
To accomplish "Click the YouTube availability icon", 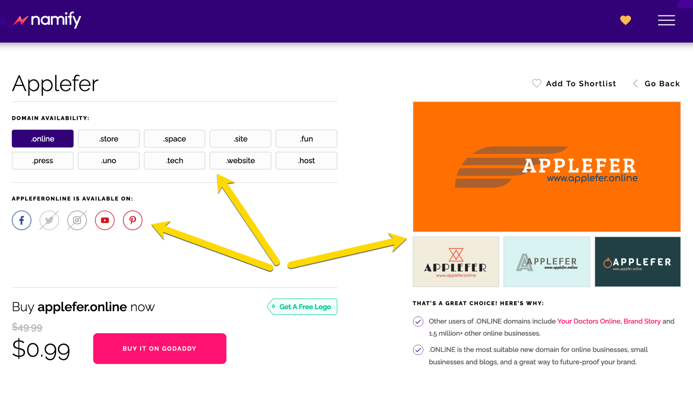I will [105, 220].
